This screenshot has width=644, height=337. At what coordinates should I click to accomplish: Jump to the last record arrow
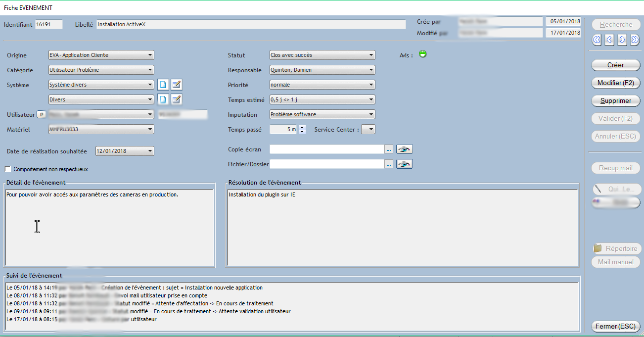[x=635, y=40]
